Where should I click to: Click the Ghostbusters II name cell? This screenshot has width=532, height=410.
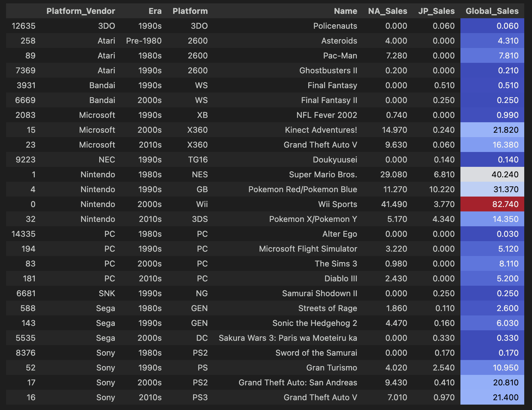coord(328,71)
